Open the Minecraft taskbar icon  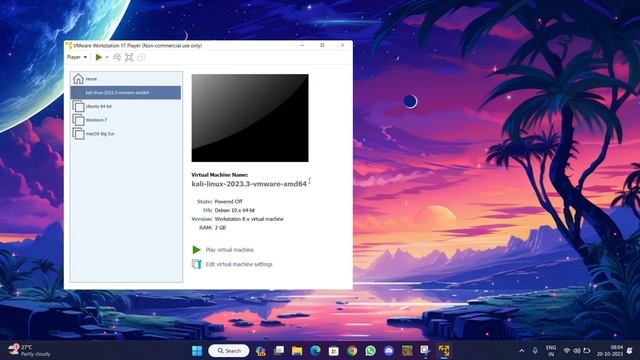[407, 351]
